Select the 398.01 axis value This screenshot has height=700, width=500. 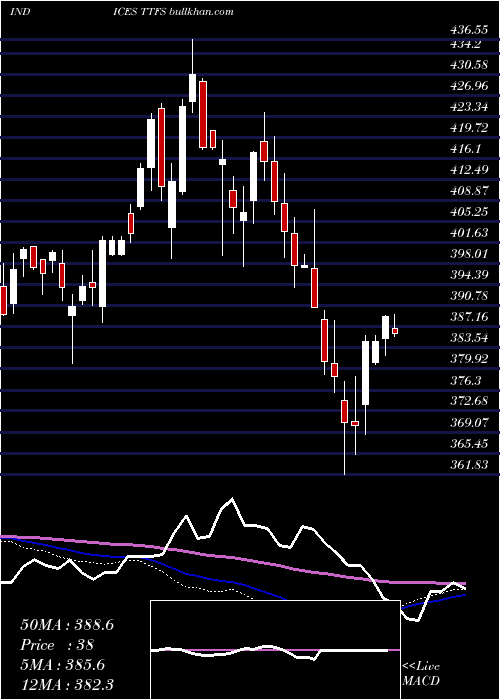pyautogui.click(x=469, y=254)
